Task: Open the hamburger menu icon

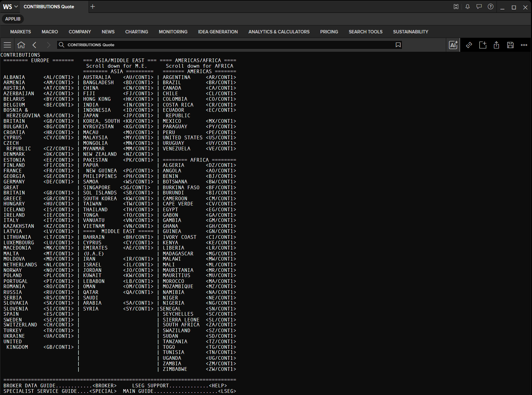Action: click(x=7, y=45)
